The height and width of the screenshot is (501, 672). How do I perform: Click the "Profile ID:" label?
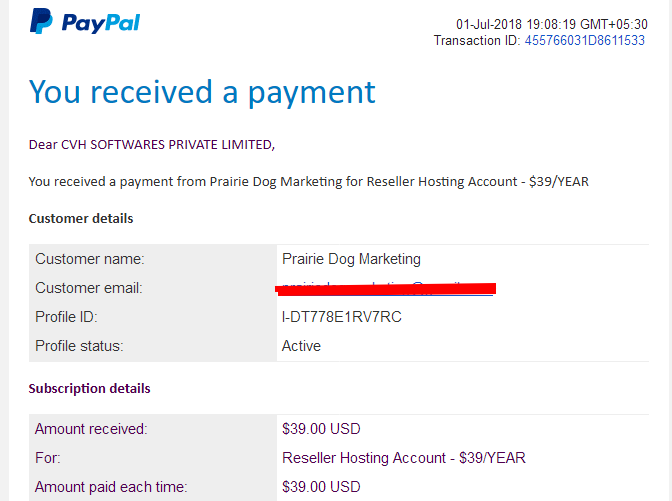click(x=66, y=317)
